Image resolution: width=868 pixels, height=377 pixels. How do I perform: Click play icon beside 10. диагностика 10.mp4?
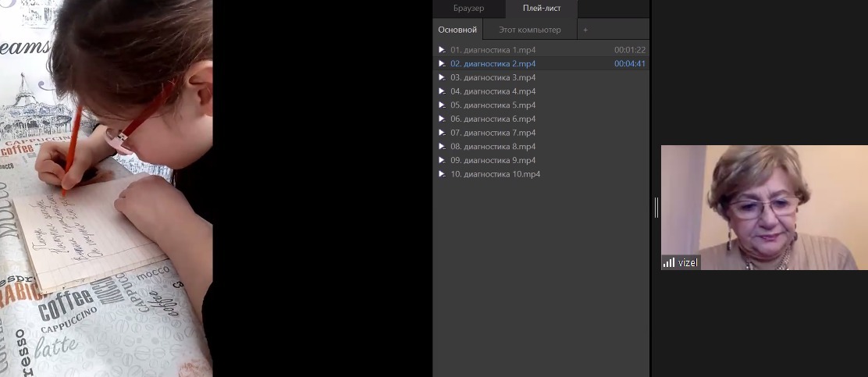click(442, 174)
